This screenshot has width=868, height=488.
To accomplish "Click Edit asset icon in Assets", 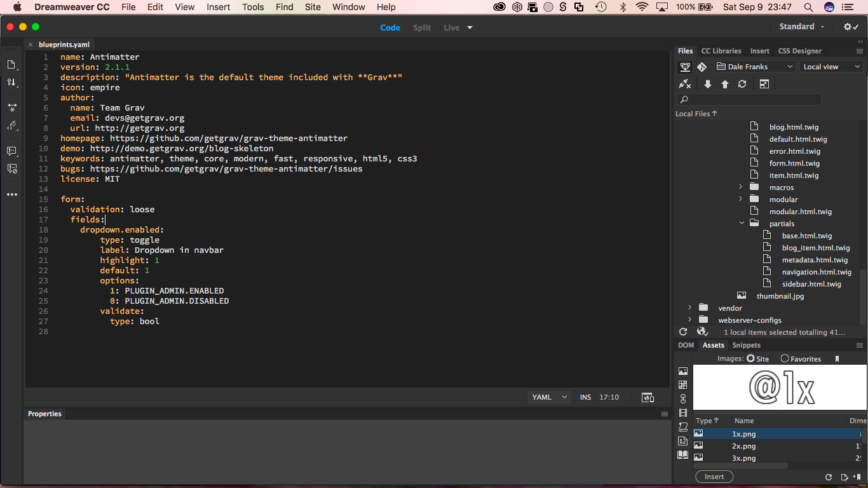I will pos(844,477).
